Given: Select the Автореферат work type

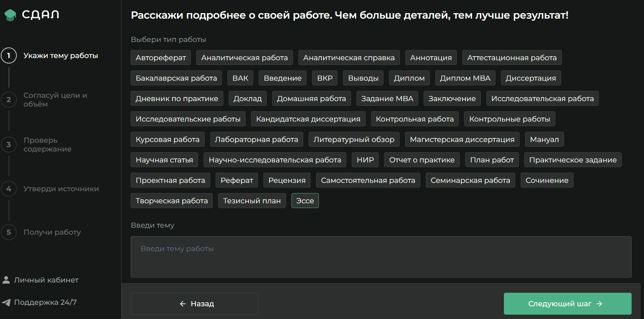Looking at the screenshot, I should pos(161,58).
